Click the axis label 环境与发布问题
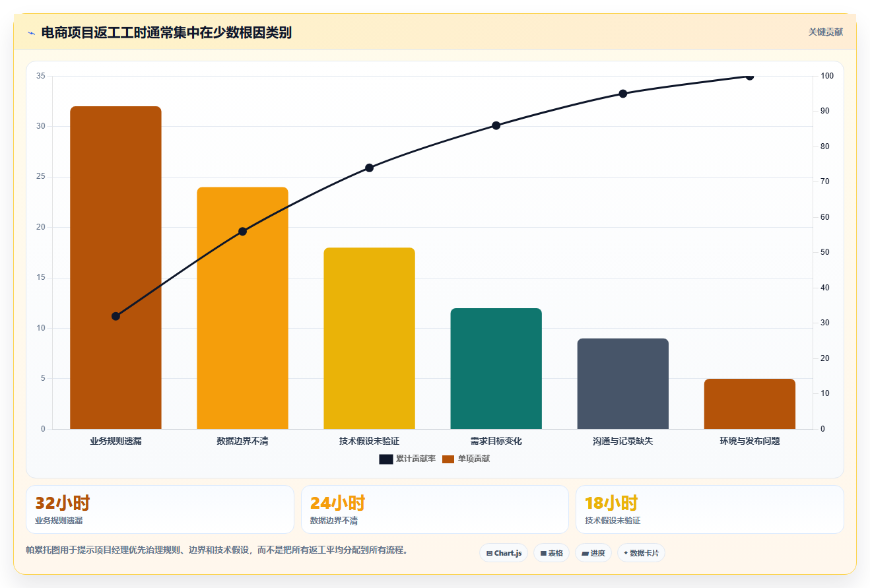The height and width of the screenshot is (588, 870). (749, 441)
